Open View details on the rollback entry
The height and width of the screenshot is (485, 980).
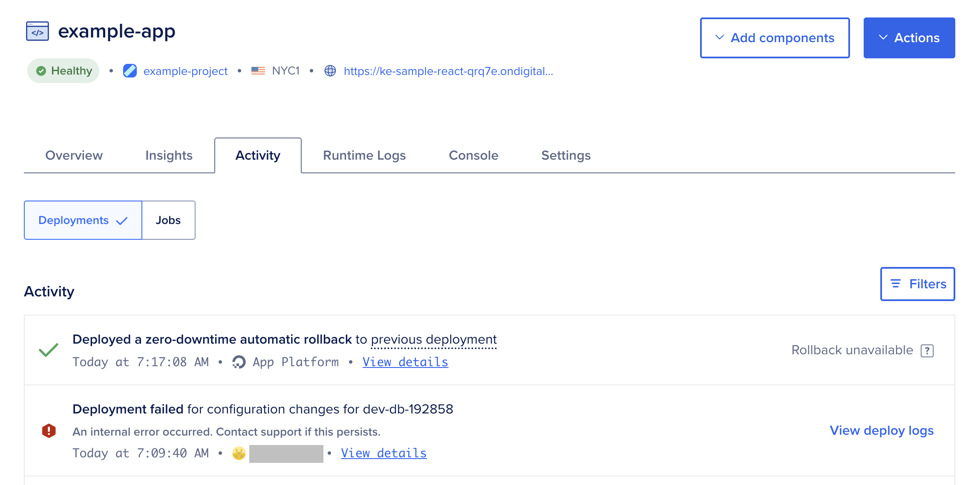405,362
